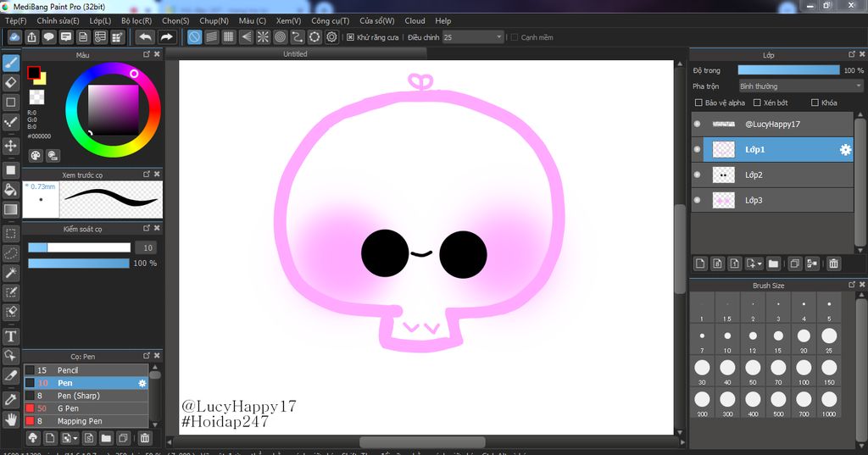Select the Gradient tool
Viewport: 868px width, 455px height.
[10, 209]
